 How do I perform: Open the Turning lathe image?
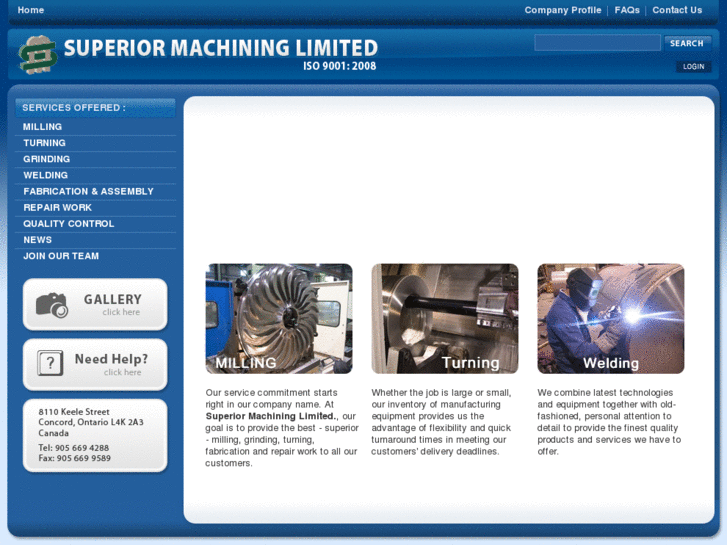445,319
